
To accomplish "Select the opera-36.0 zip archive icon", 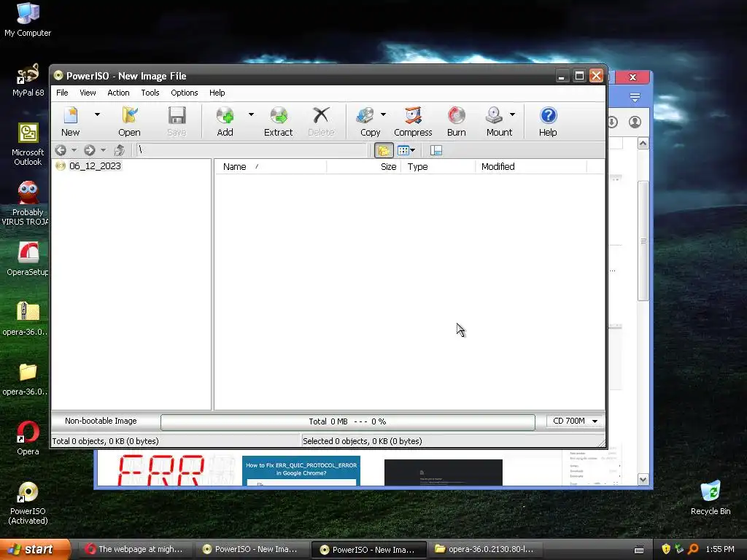I will click(28, 319).
